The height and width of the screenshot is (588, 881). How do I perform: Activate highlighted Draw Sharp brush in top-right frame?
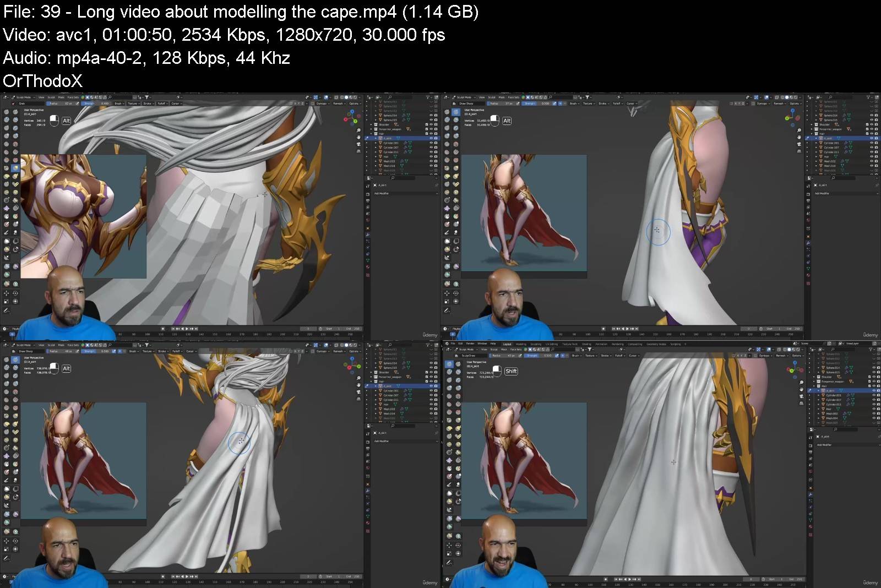click(x=456, y=112)
